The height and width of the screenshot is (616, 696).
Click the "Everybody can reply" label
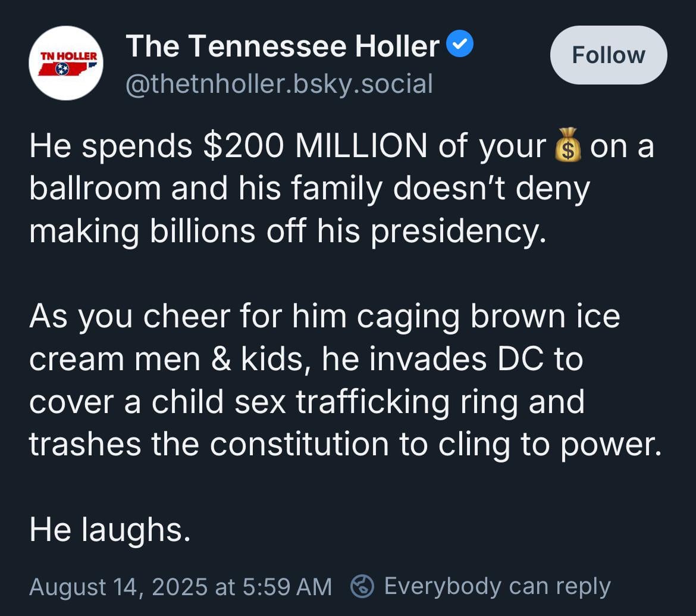pos(497,586)
